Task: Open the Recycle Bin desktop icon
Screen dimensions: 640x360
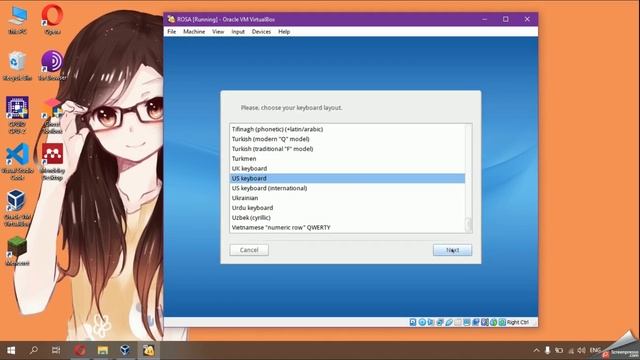Action: [x=18, y=66]
